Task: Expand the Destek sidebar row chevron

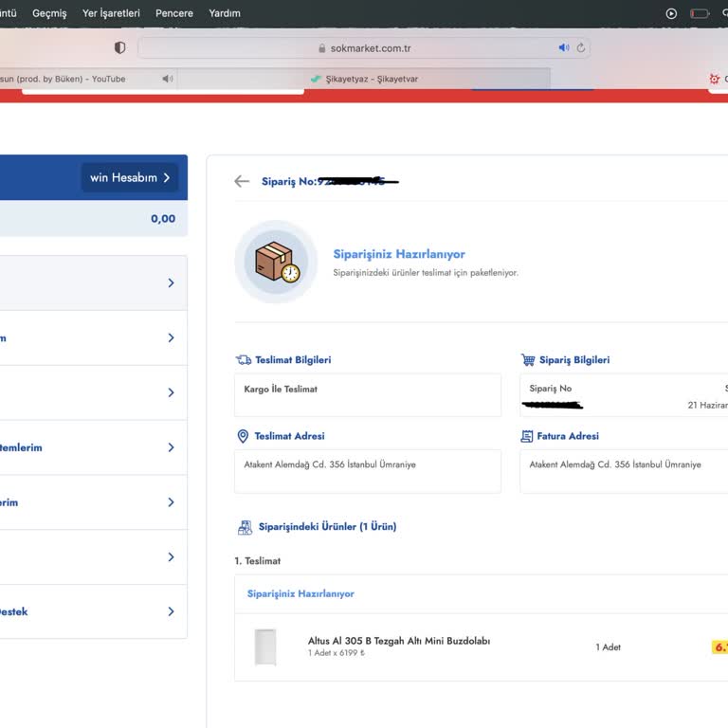Action: [x=171, y=611]
